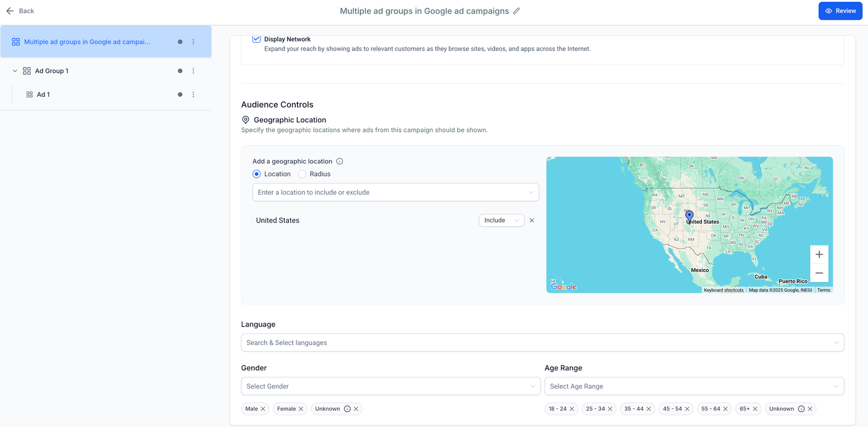Screen dimensions: 868x427
Task: Select the Location radio button
Action: click(257, 174)
